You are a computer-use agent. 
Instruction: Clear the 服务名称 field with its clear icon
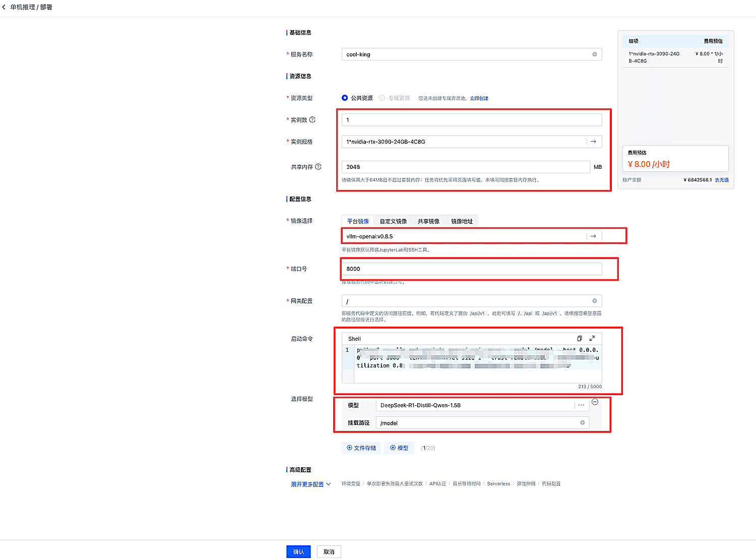(594, 54)
